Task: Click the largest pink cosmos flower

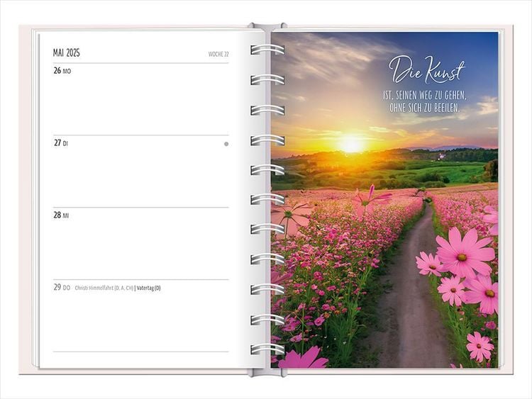Action: pyautogui.click(x=465, y=253)
